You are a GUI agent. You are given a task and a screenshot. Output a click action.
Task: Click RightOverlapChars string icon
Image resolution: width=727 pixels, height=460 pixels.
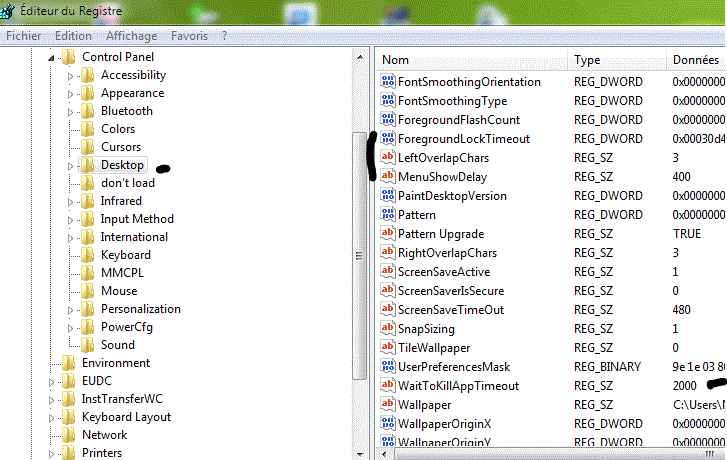coord(388,253)
